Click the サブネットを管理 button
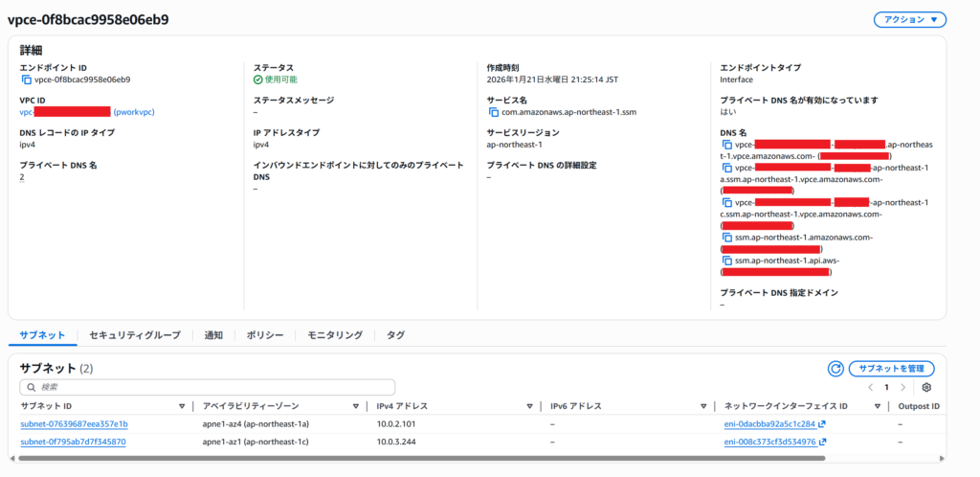The width and height of the screenshot is (980, 477). (x=891, y=368)
